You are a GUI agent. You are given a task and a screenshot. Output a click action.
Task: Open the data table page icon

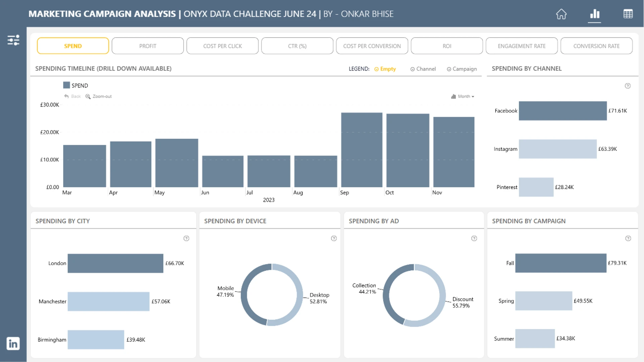click(628, 14)
